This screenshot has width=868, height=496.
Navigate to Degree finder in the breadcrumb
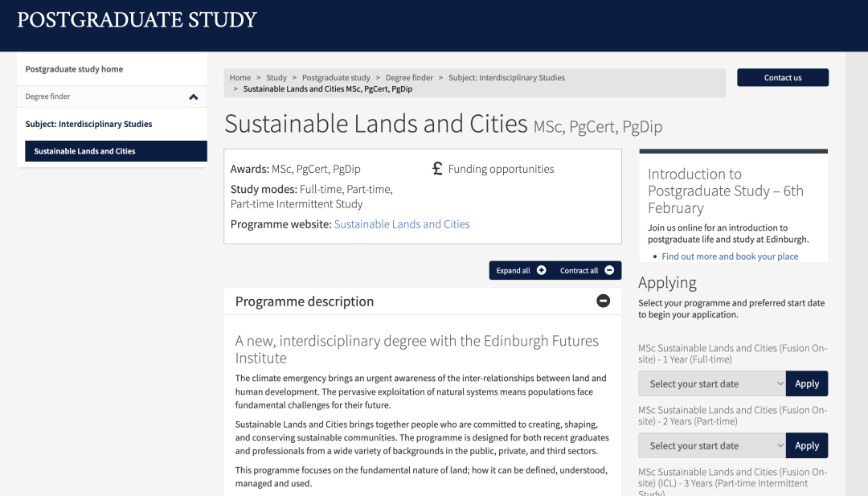pos(409,78)
